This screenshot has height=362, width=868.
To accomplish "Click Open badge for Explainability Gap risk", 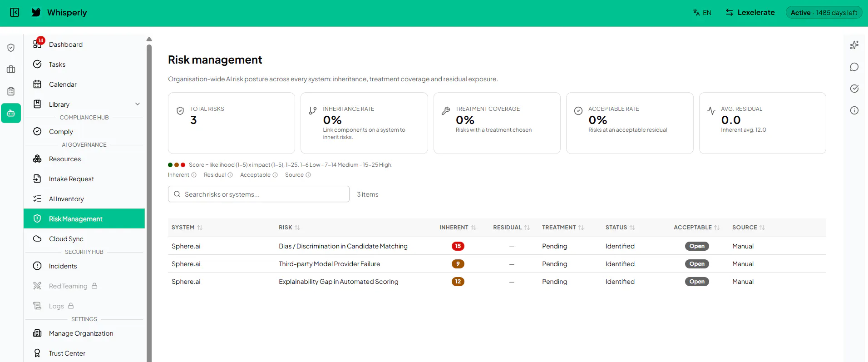I will pyautogui.click(x=697, y=282).
